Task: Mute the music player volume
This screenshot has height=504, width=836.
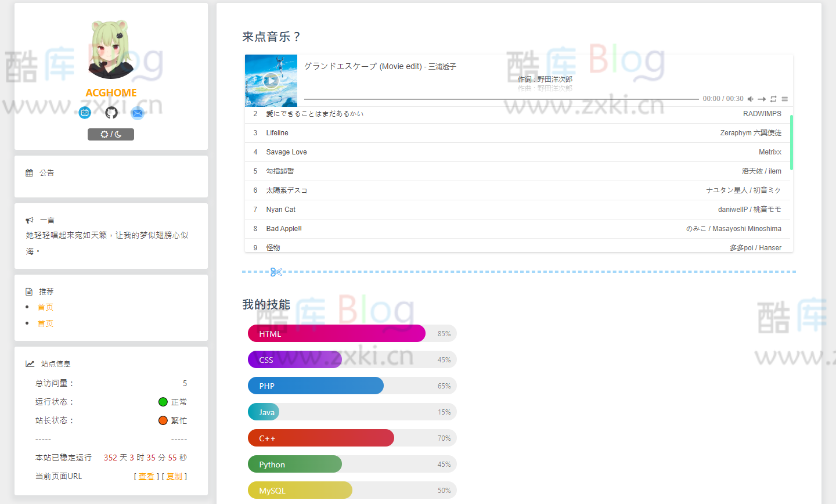Action: [x=751, y=99]
